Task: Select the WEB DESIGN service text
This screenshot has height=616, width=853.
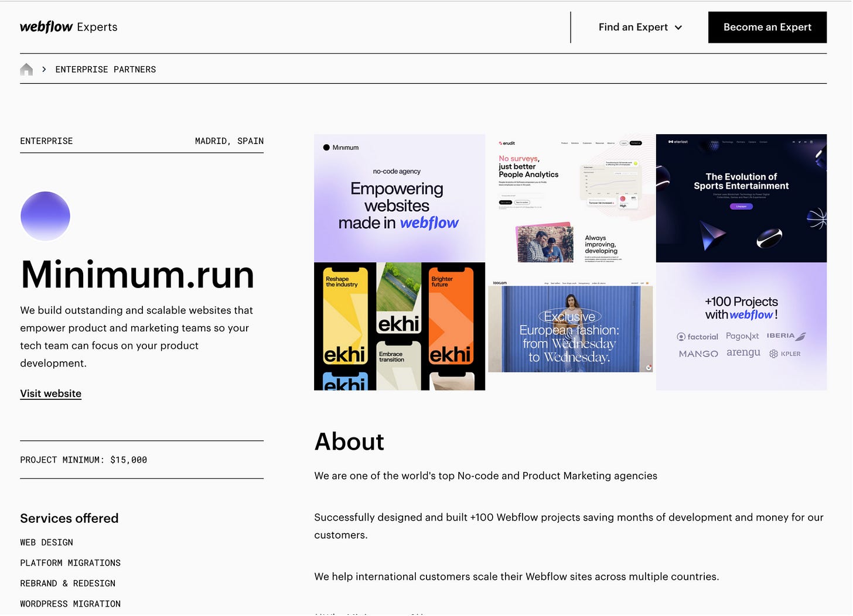Action: [x=46, y=542]
